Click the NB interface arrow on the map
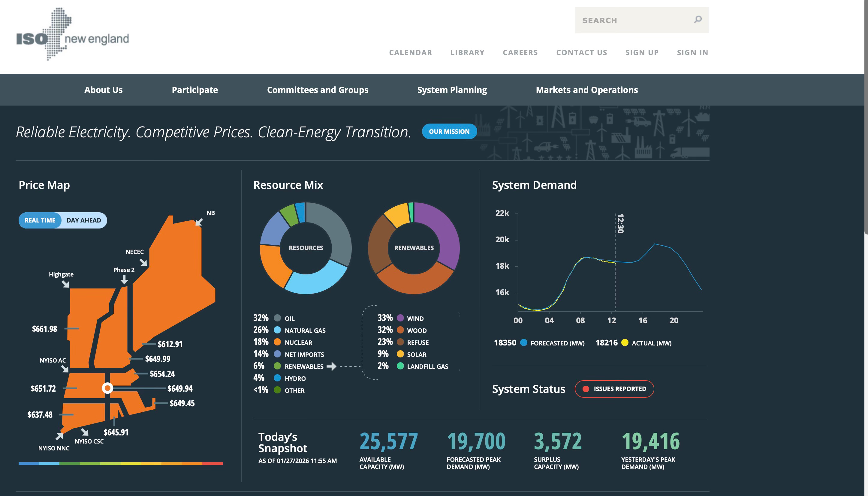Screen dimensions: 868x496 pyautogui.click(x=199, y=222)
